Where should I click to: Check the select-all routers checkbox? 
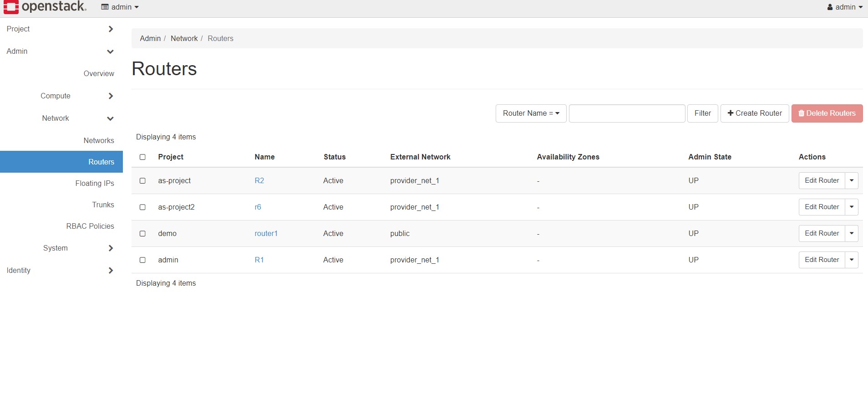(x=142, y=157)
